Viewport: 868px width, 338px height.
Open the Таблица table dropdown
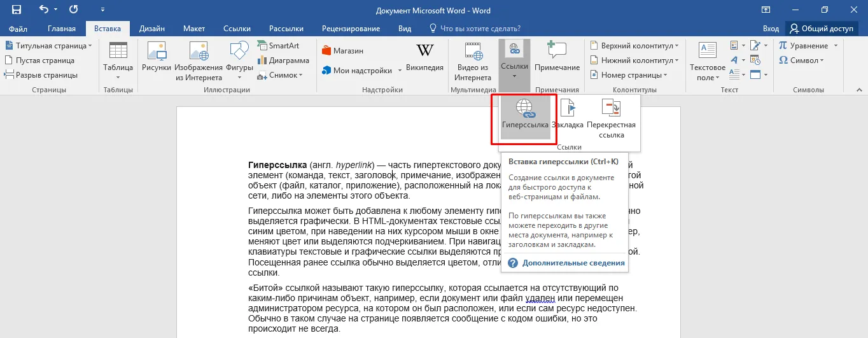[118, 61]
